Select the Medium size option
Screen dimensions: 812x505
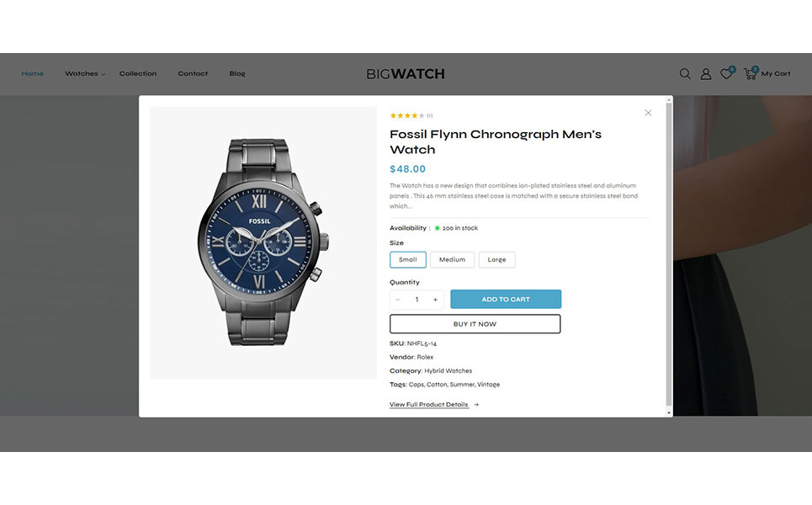pos(452,259)
